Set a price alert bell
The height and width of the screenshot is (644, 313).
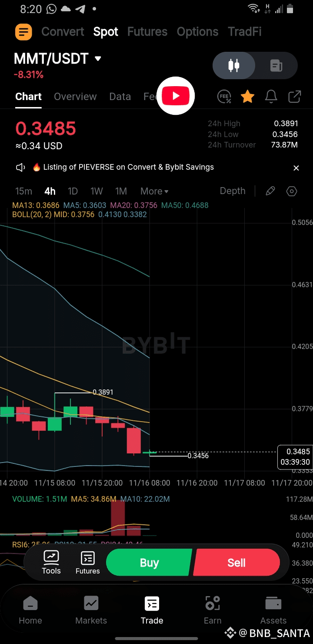(x=271, y=97)
